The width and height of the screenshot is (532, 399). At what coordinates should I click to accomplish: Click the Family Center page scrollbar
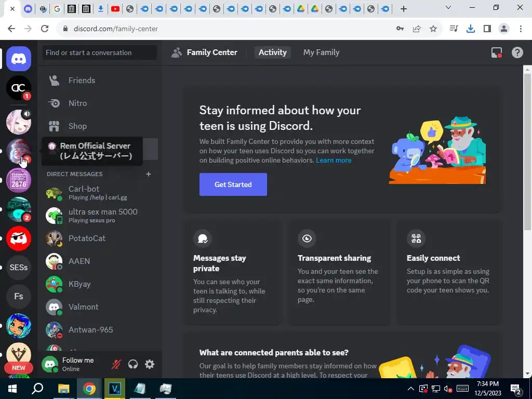[527, 152]
